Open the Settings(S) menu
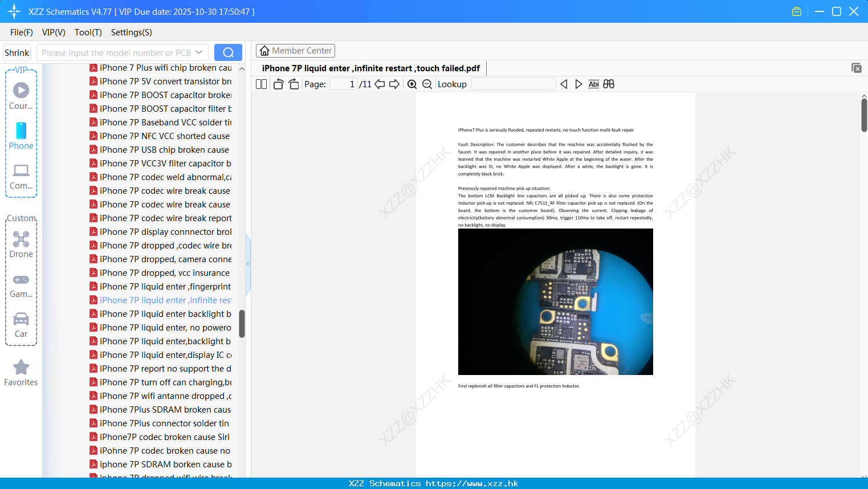 pos(132,32)
